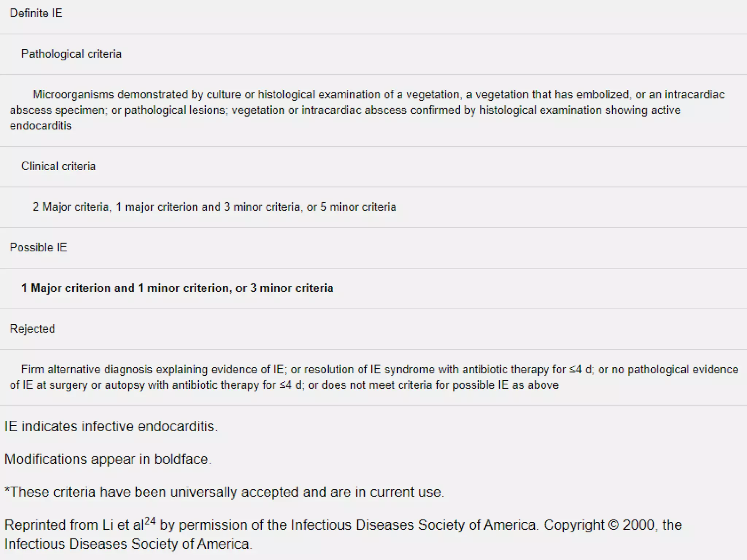Click the 'Definite IE' row heading
The height and width of the screenshot is (560, 747).
coord(36,13)
